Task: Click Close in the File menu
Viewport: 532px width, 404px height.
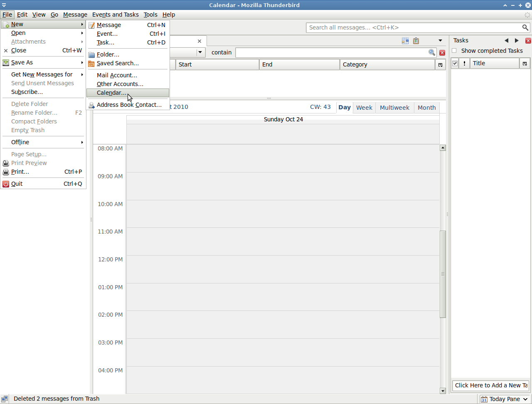Action: tap(43, 50)
